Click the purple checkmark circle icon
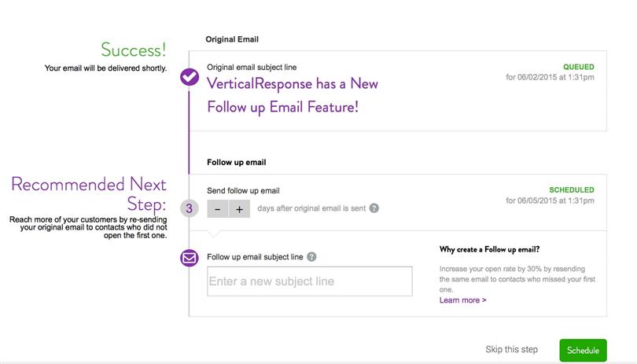This screenshot has width=637, height=364. pyautogui.click(x=190, y=77)
